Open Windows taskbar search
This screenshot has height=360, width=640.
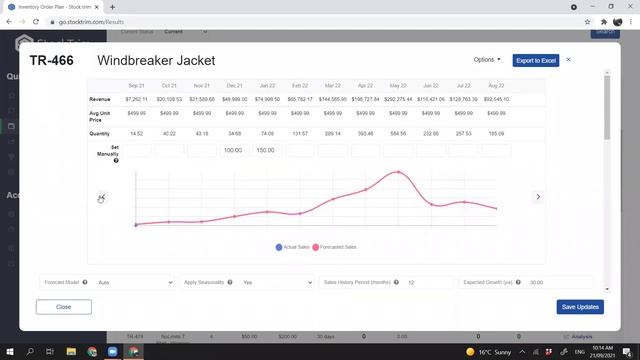(x=30, y=351)
